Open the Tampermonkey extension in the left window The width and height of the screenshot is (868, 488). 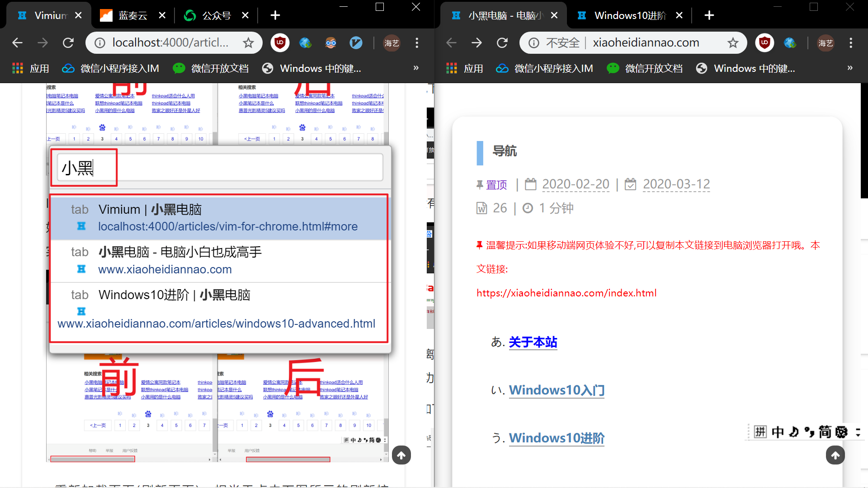(x=330, y=42)
